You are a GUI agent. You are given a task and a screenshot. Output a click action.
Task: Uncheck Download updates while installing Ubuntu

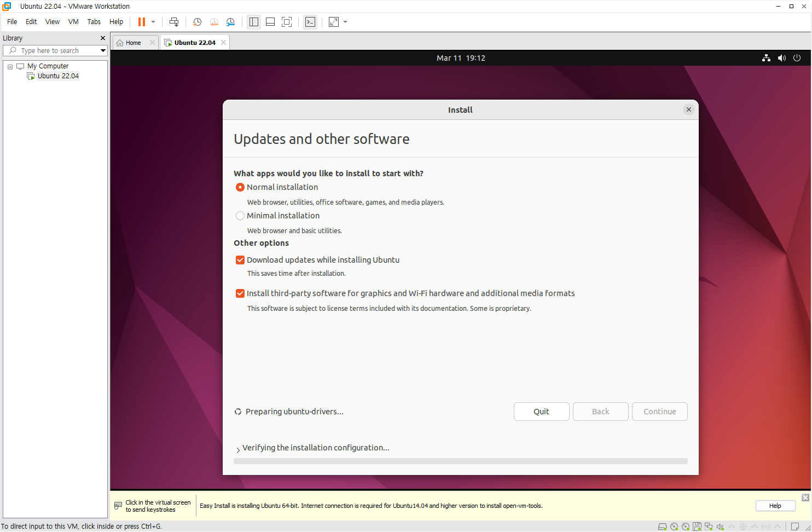(240, 260)
